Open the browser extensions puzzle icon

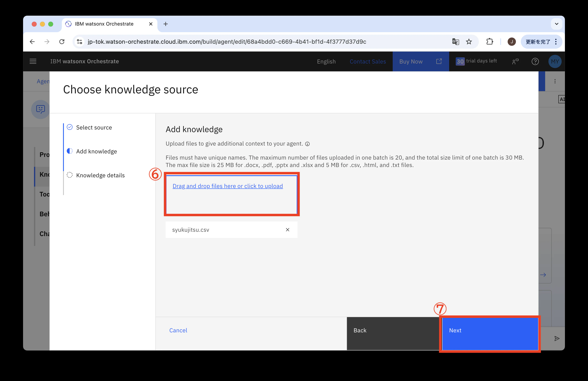coord(490,41)
